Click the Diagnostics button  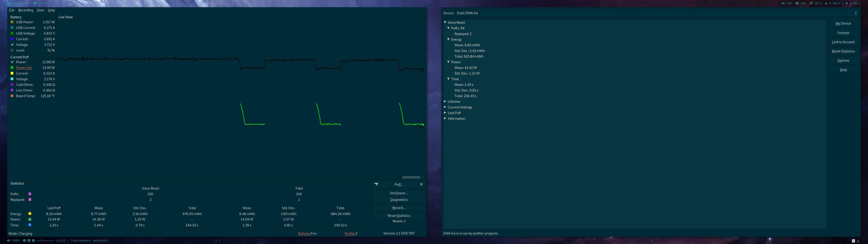399,199
